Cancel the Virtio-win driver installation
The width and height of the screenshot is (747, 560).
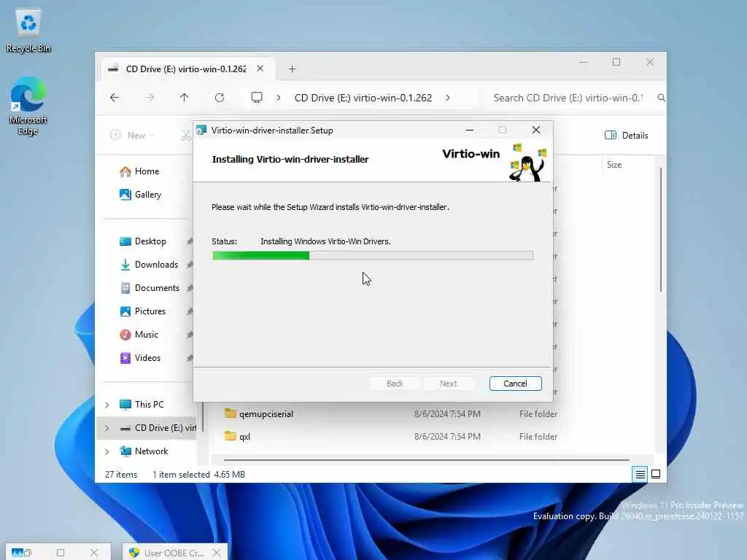(x=515, y=384)
